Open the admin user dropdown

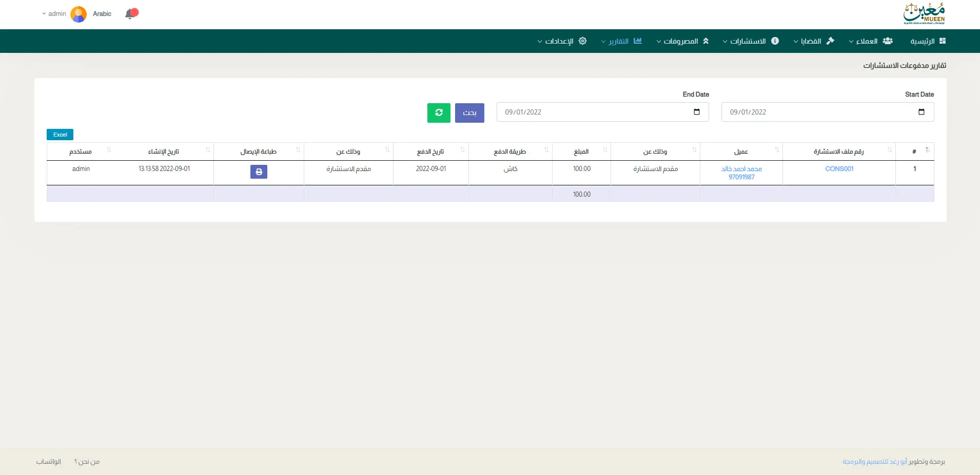[54, 14]
